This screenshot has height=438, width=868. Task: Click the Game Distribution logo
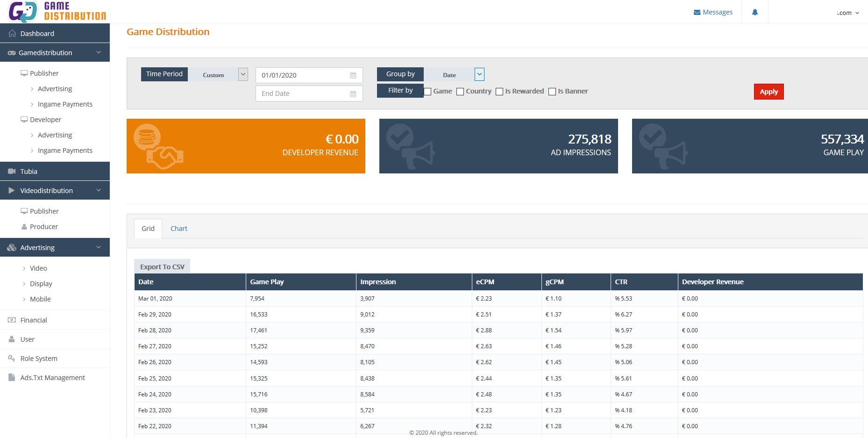coord(57,12)
